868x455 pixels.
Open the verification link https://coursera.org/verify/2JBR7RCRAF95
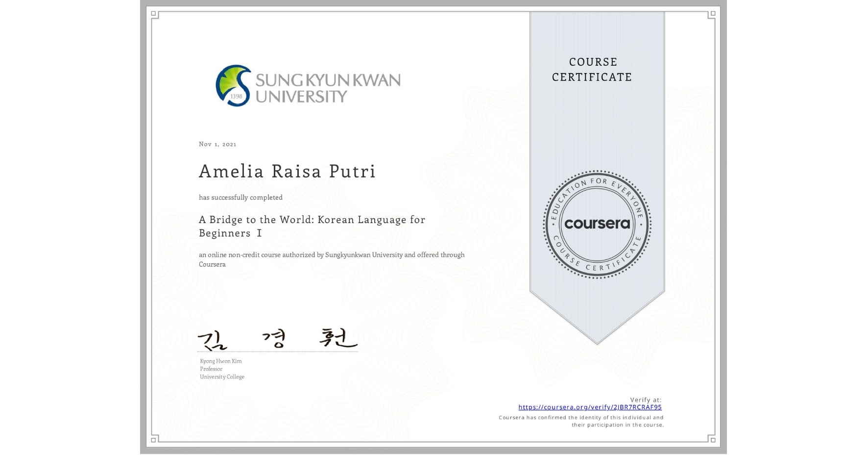coord(590,407)
